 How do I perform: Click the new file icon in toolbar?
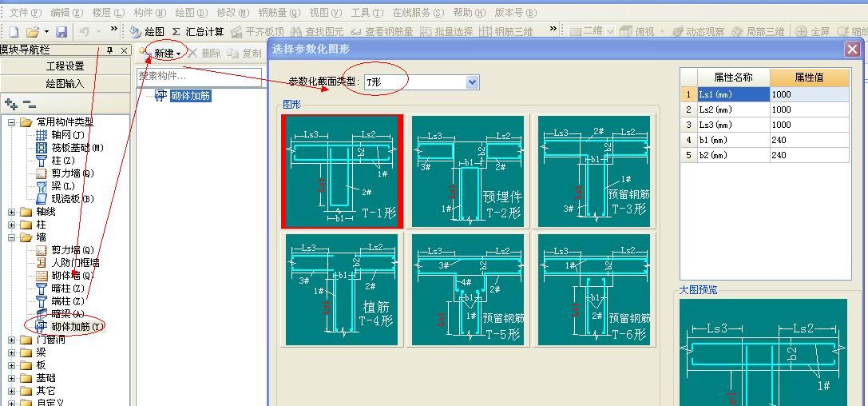(14, 31)
